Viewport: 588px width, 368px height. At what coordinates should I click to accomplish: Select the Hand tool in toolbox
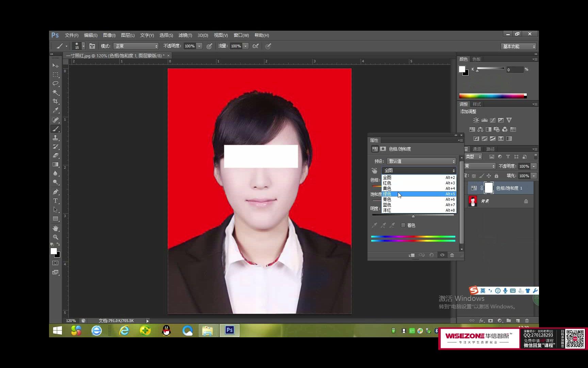55,228
